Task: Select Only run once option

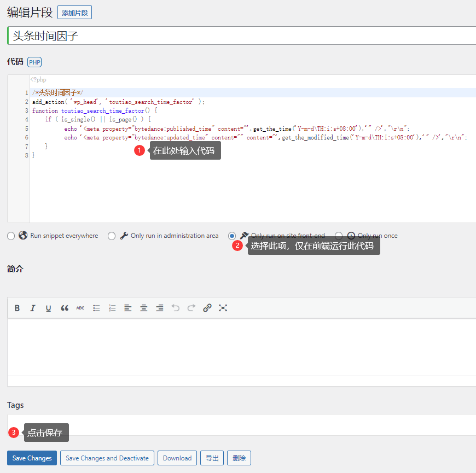Action: (339, 236)
